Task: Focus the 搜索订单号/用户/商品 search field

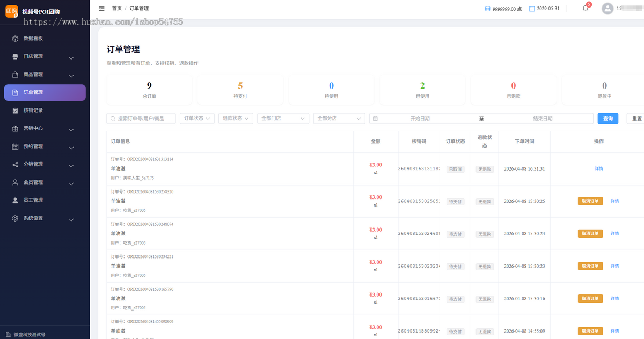Action: (141, 119)
